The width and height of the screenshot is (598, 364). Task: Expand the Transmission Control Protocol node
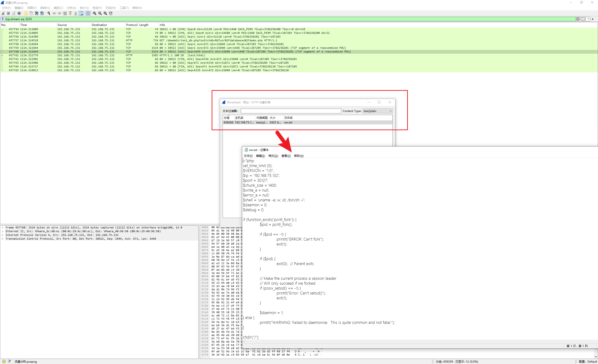(x=3, y=239)
